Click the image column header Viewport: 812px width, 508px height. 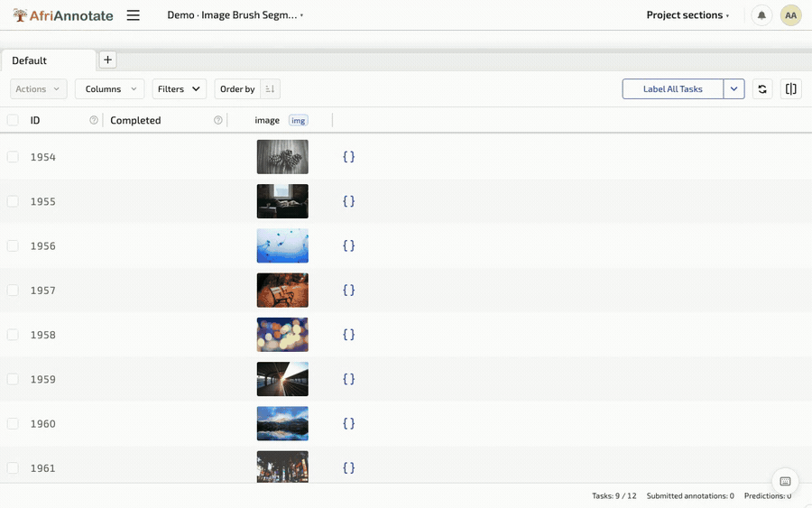267,120
